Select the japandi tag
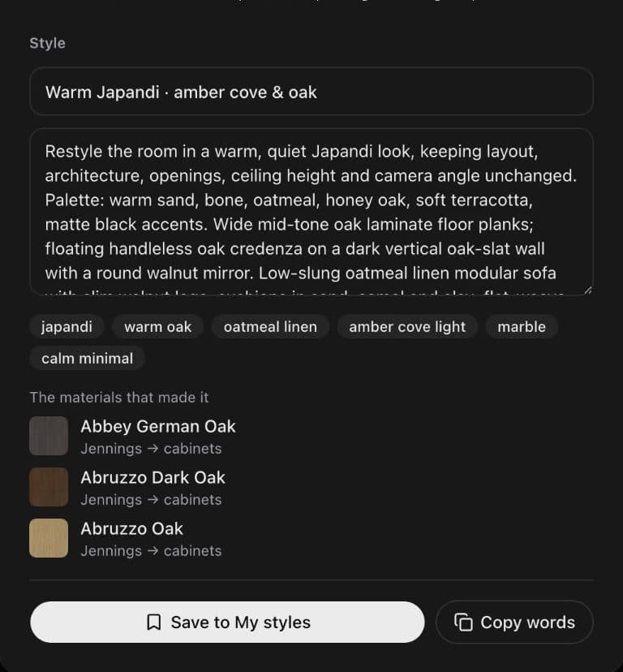The width and height of the screenshot is (623, 672). (67, 326)
